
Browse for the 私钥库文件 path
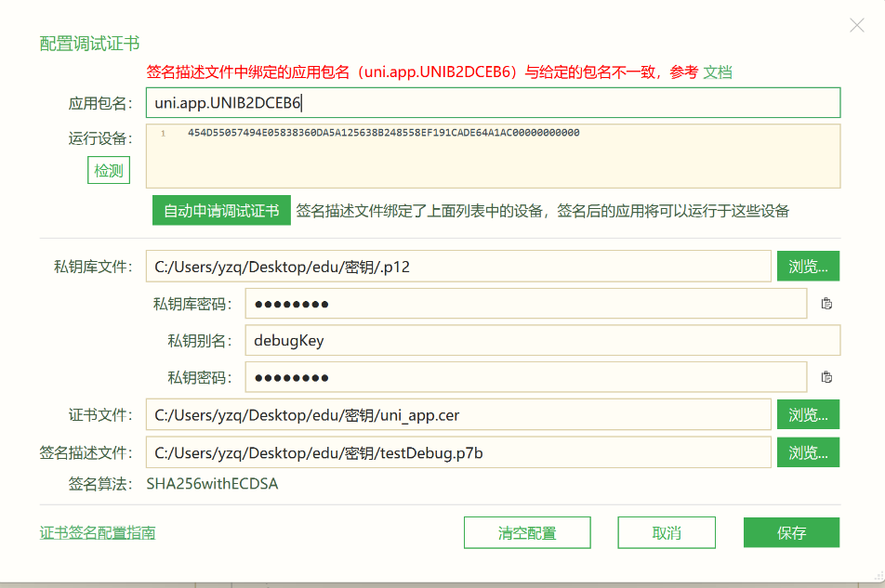point(808,266)
